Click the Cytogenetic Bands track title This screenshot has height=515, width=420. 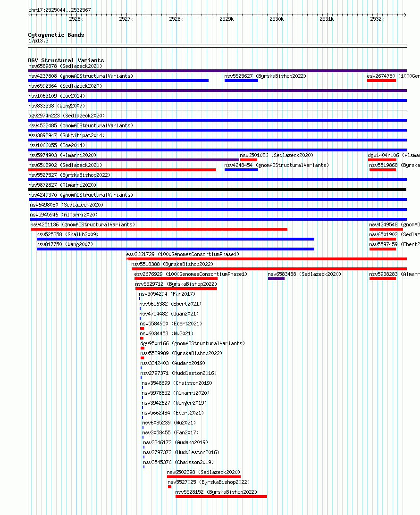(56, 35)
